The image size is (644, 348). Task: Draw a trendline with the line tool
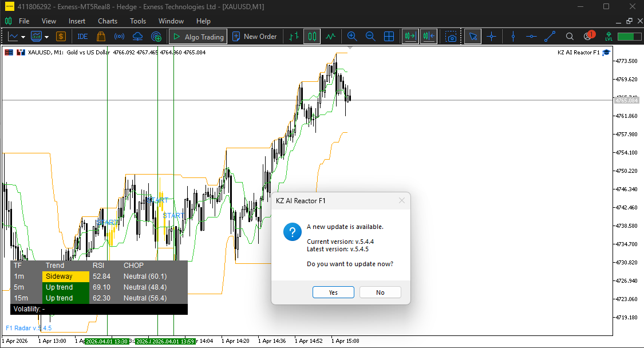[x=550, y=37]
